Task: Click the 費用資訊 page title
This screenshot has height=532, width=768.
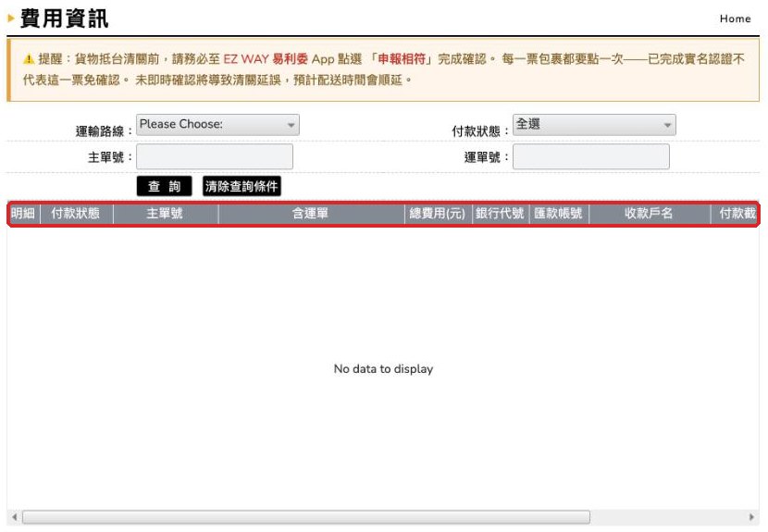Action: click(x=64, y=19)
